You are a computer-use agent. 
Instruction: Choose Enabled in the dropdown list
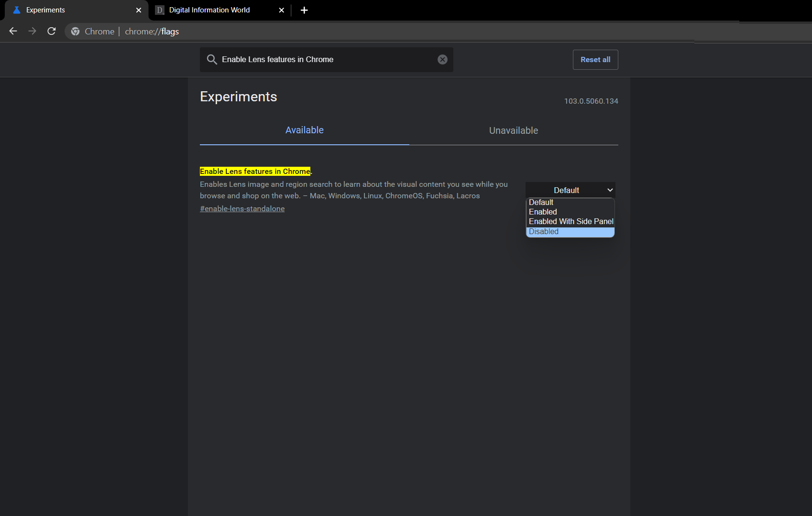pyautogui.click(x=570, y=212)
